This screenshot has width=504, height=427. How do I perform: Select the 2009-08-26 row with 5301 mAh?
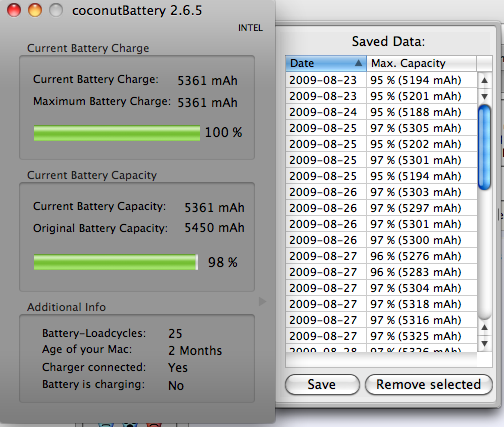click(x=381, y=224)
